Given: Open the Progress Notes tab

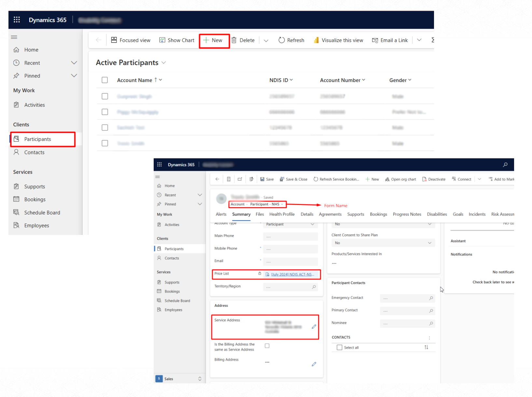Looking at the screenshot, I should coord(407,214).
